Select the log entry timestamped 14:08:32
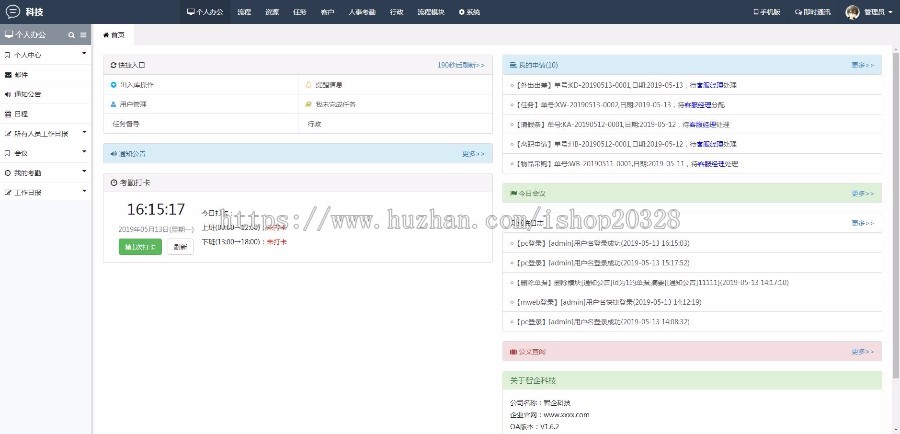The height and width of the screenshot is (434, 900). [692, 321]
